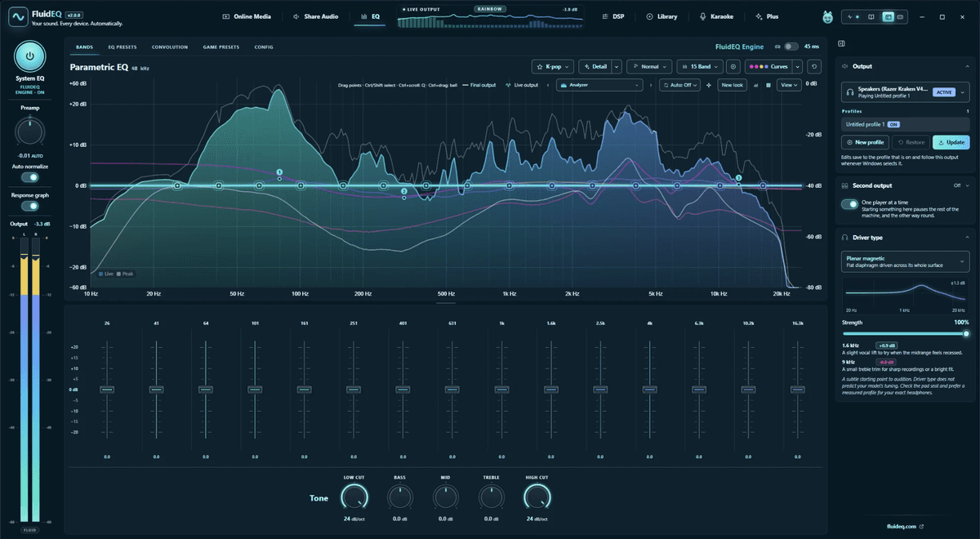Click the New look button
This screenshot has height=539, width=980.
[x=733, y=85]
